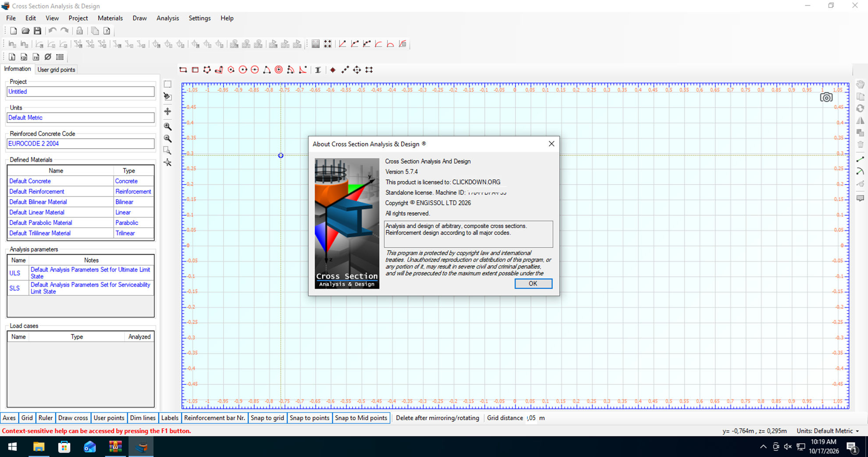
Task: Click the Project name field Untitled
Action: tap(81, 92)
